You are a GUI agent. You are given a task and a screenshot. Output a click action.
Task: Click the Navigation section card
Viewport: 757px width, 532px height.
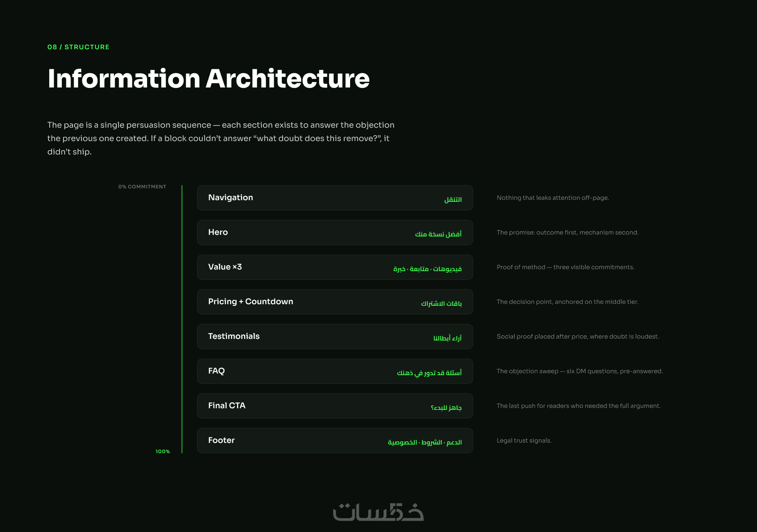pyautogui.click(x=335, y=198)
